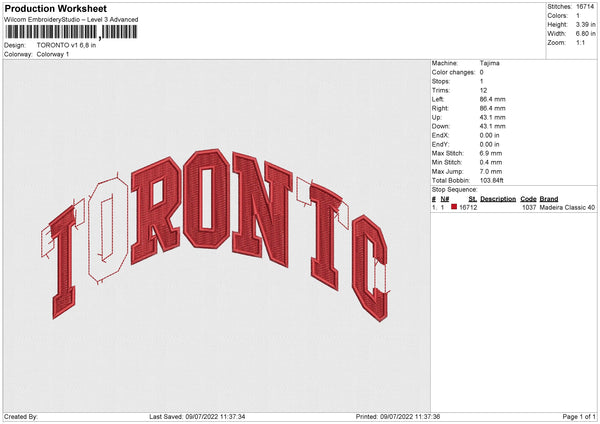Select the Colorway 1 value
Viewport: 600px width, 424px height.
(x=53, y=54)
